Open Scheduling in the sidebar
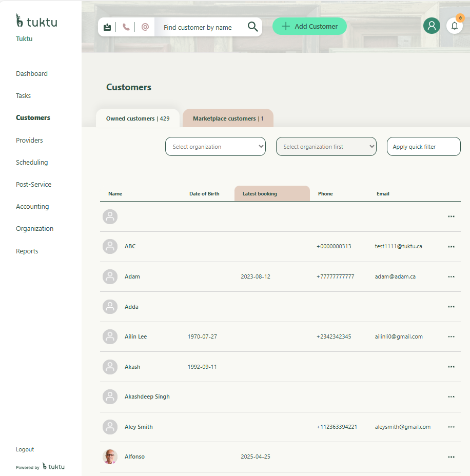 click(x=32, y=162)
